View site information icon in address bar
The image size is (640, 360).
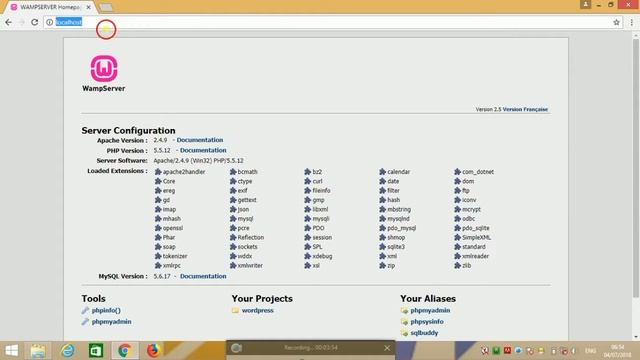[x=49, y=22]
